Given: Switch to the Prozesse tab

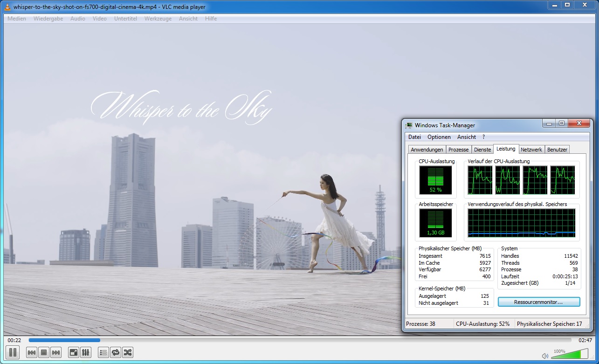Looking at the screenshot, I should (x=459, y=150).
